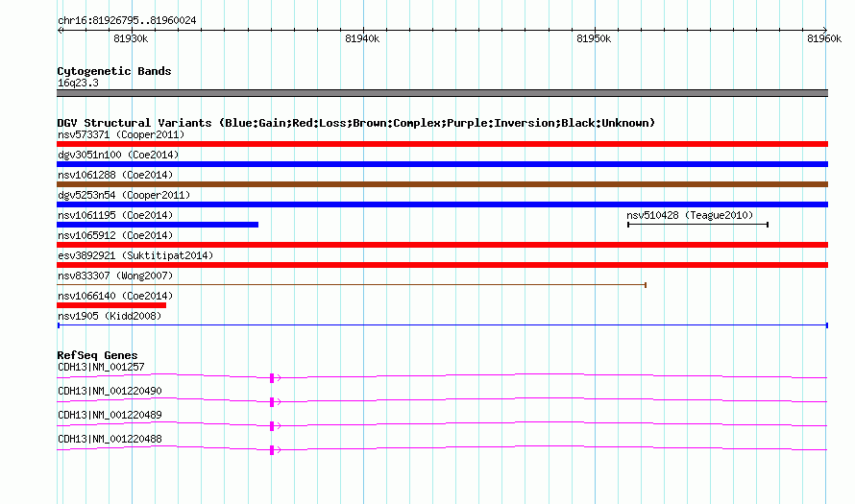Click the CDH13|NM_001220489 gene label
Screen dimensions: 855x504
pyautogui.click(x=110, y=415)
